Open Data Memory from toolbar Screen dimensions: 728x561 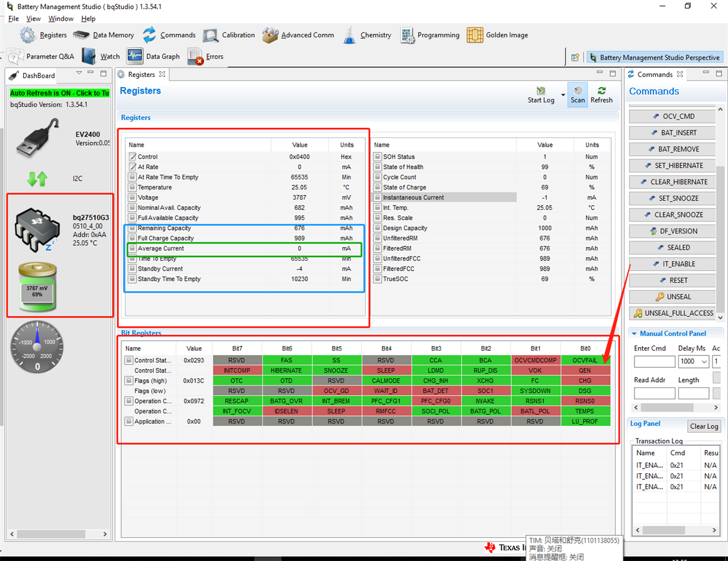[x=104, y=35]
